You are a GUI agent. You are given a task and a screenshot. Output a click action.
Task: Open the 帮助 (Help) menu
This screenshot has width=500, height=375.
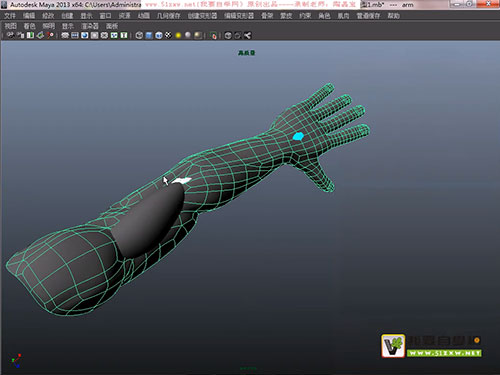[x=394, y=16]
